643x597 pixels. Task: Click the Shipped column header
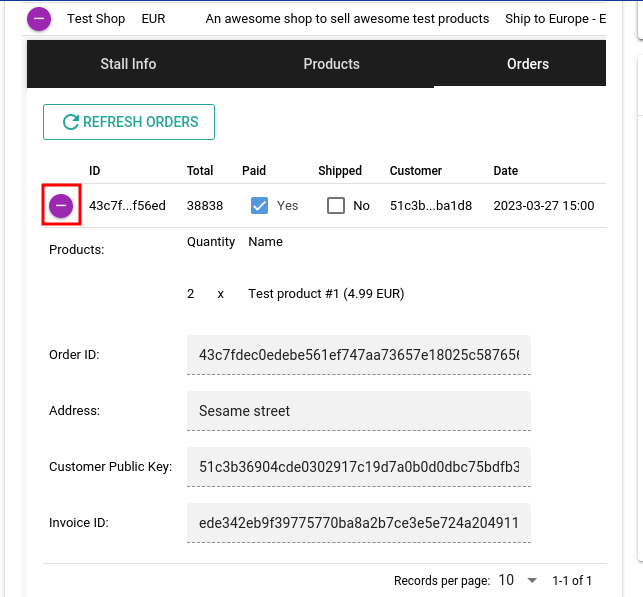(x=340, y=171)
